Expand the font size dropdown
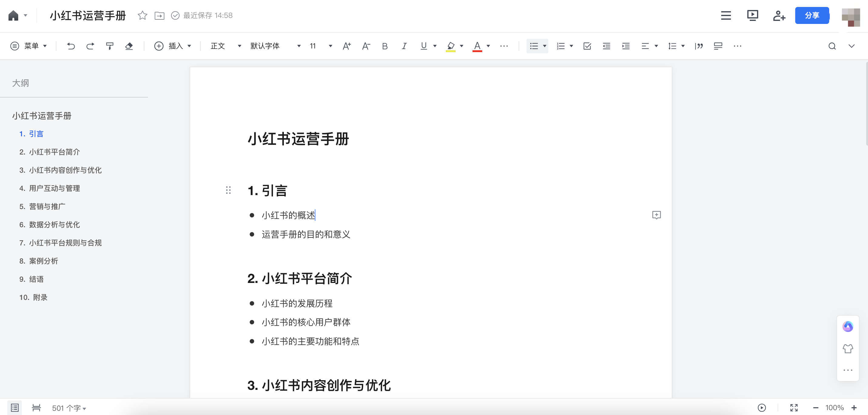This screenshot has height=415, width=868. [x=330, y=46]
